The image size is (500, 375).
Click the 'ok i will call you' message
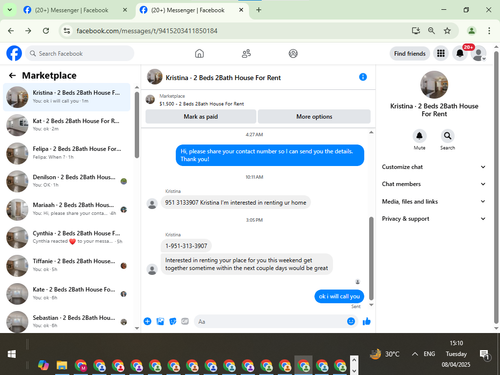[x=339, y=296]
